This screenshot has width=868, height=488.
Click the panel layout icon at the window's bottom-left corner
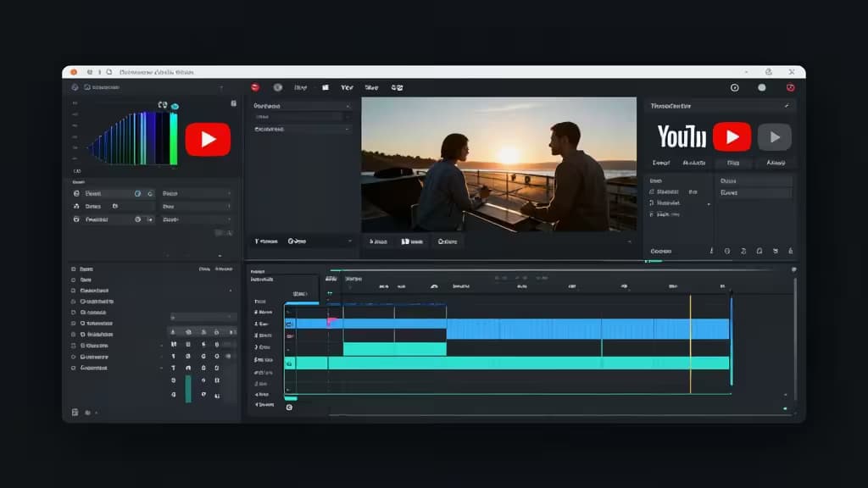(x=75, y=413)
